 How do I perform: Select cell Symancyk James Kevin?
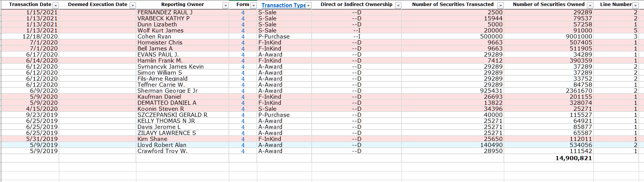click(182, 67)
